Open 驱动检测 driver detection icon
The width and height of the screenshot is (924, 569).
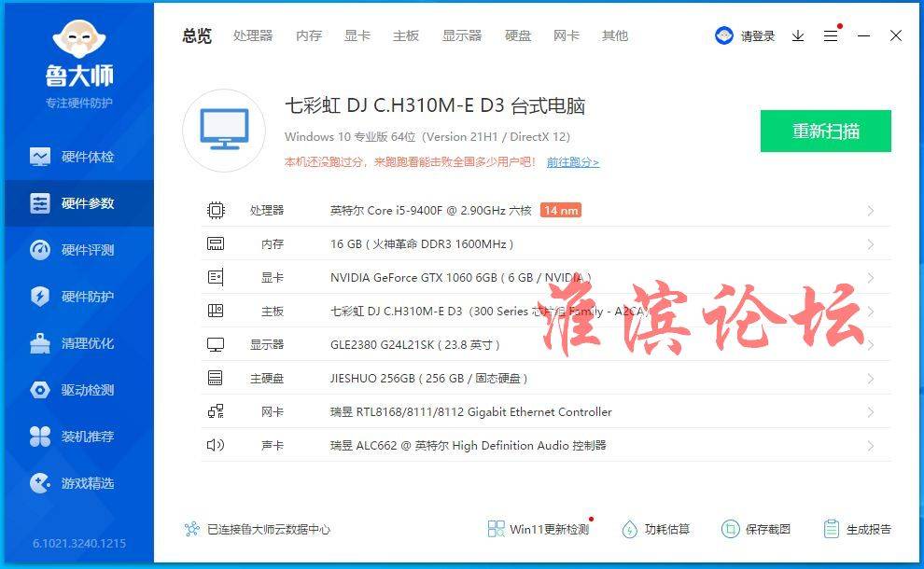40,389
